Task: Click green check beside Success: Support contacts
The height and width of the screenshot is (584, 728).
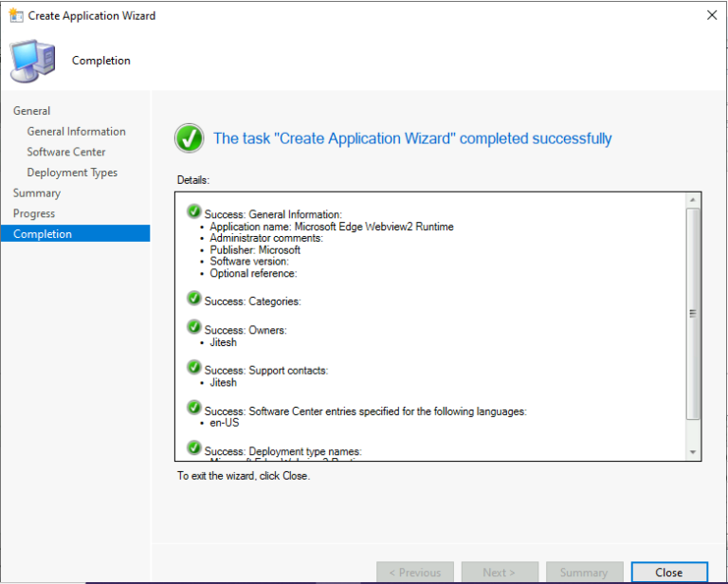Action: tap(194, 368)
